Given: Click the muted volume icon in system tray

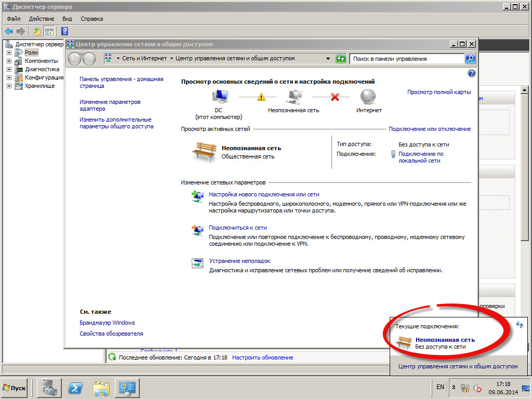Looking at the screenshot, I should pos(477,388).
